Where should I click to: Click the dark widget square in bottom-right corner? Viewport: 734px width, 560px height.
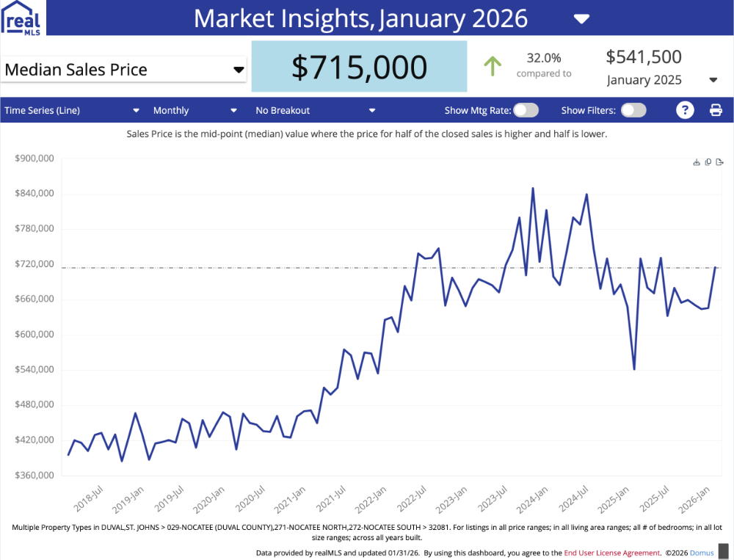(722, 553)
